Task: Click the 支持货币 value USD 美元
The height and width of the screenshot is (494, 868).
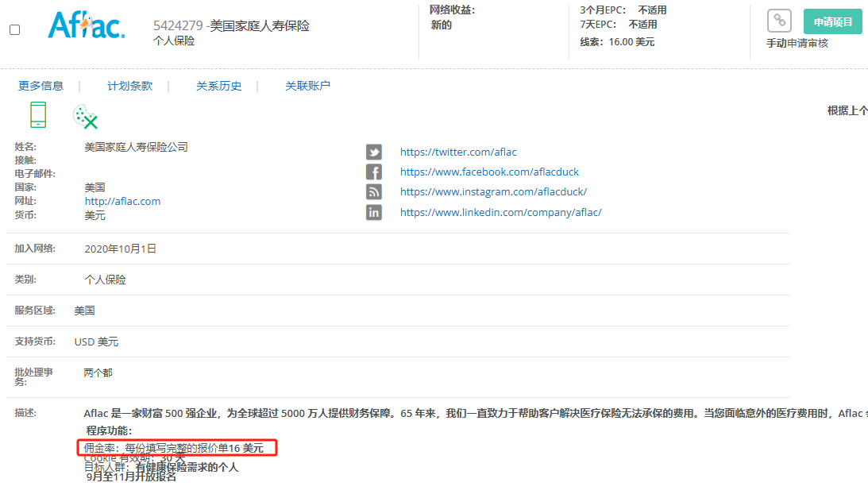Action: click(x=96, y=342)
